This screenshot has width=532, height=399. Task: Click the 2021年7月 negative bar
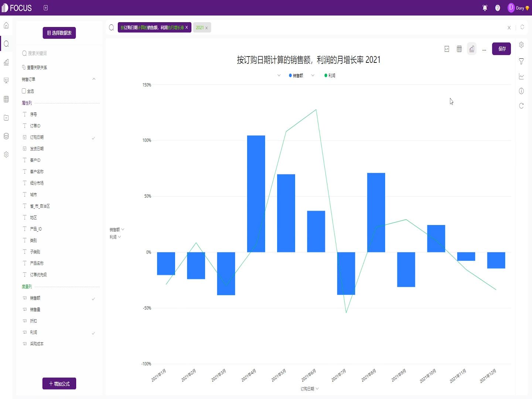[346, 273]
